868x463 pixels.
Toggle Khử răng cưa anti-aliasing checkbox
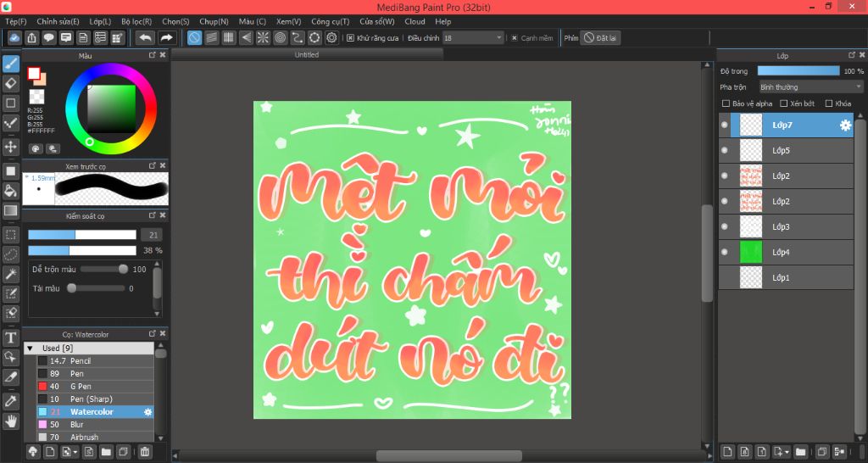[x=350, y=38]
